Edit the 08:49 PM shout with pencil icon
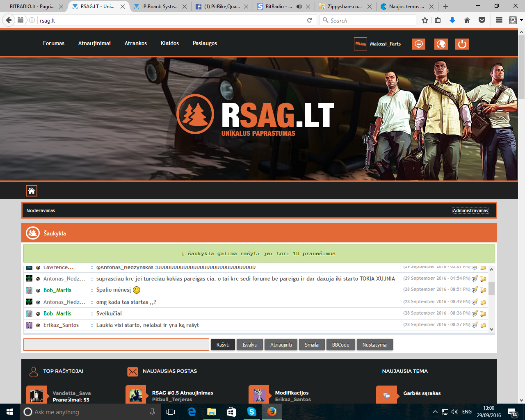The height and width of the screenshot is (420, 525). point(475,302)
